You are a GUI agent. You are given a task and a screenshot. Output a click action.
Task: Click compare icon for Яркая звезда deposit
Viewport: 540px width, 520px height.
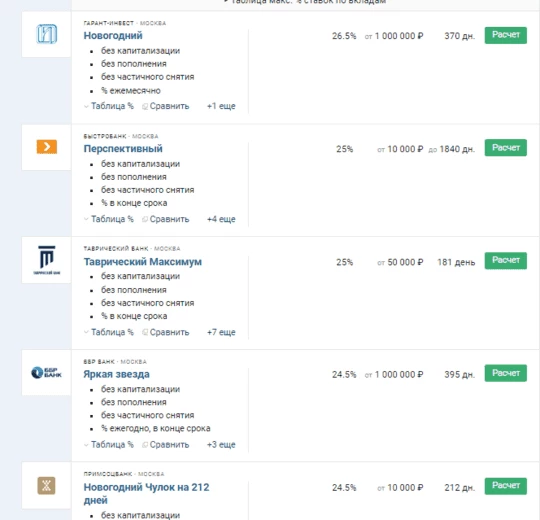(x=145, y=445)
